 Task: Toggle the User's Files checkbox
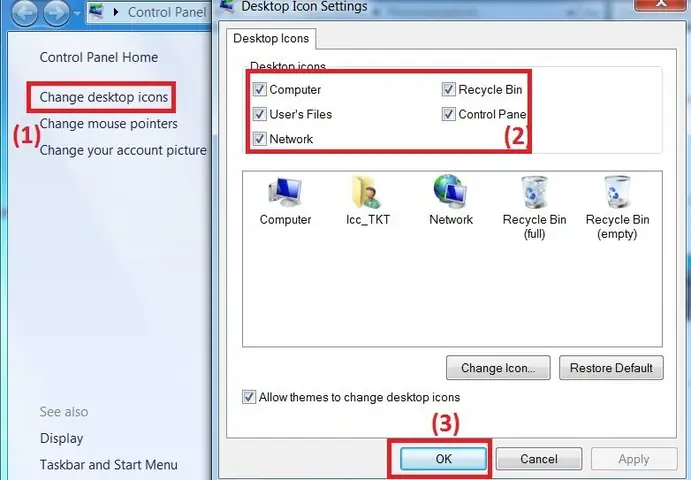tap(260, 114)
